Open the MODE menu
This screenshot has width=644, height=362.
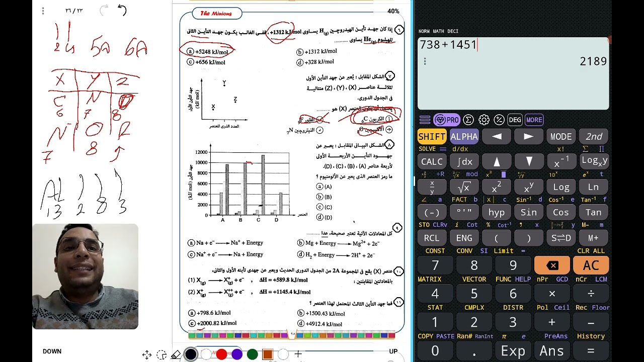(561, 137)
